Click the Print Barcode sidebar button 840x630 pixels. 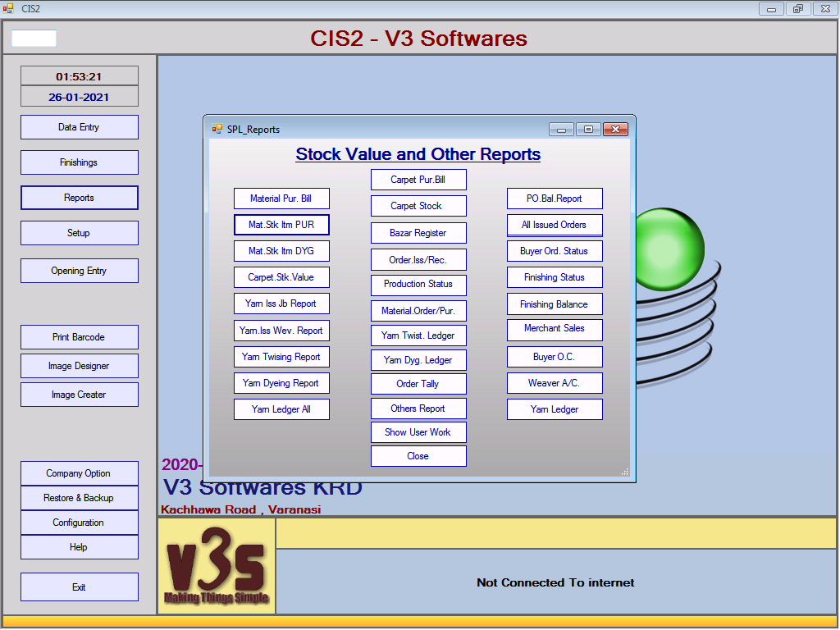[x=80, y=337]
